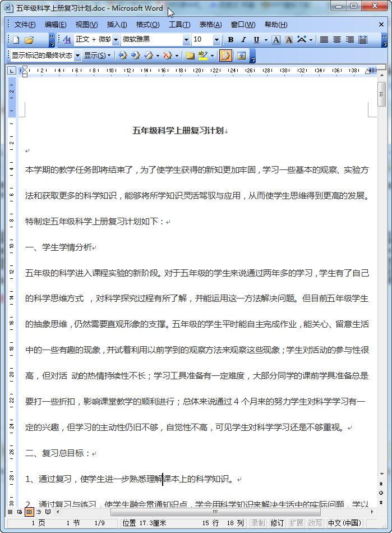The height and width of the screenshot is (533, 392).
Task: Toggle Track Changes in the reviewing toolbar
Action: [225, 56]
